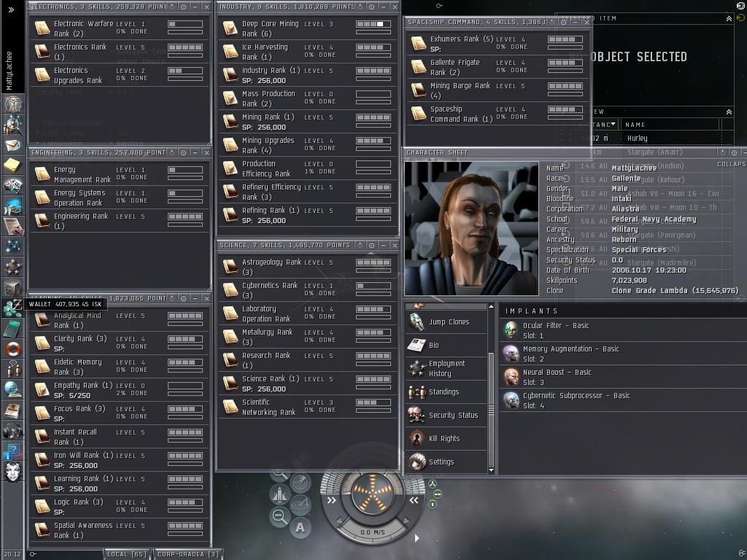The width and height of the screenshot is (747, 560).
Task: Open the ship Fitting icon in sidebar
Action: coord(12,186)
